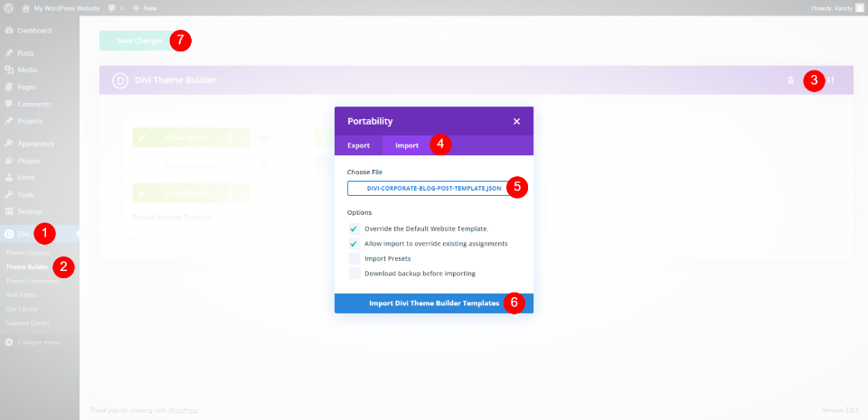Image resolution: width=868 pixels, height=420 pixels.
Task: Toggle Global Body visibility eye
Action: pyautogui.click(x=264, y=165)
